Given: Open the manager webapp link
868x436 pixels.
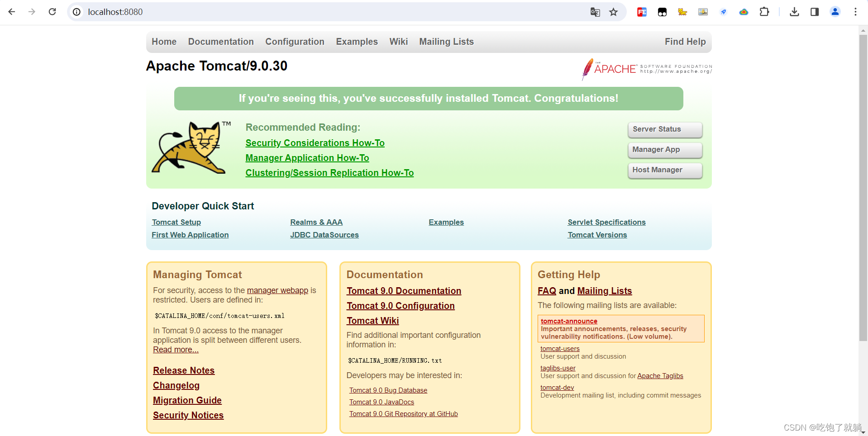Looking at the screenshot, I should 277,290.
